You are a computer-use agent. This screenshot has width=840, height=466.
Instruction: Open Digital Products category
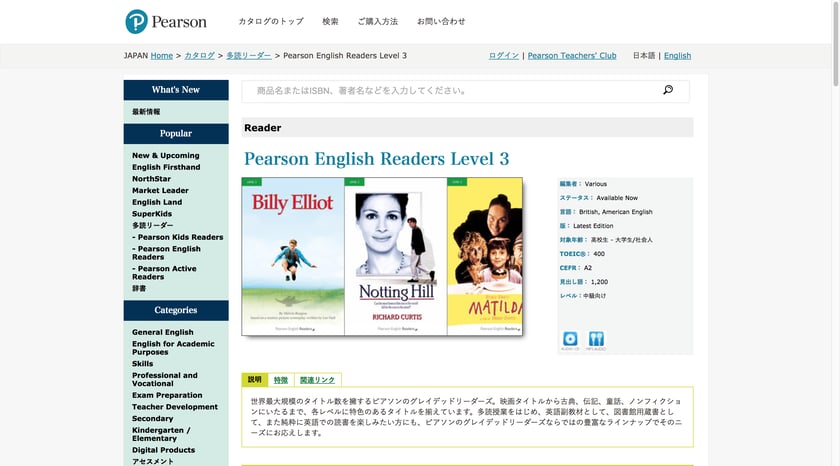pos(163,450)
